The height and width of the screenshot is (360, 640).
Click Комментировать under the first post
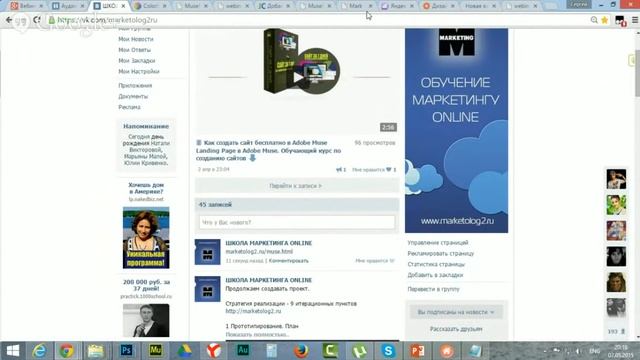pyautogui.click(x=289, y=260)
